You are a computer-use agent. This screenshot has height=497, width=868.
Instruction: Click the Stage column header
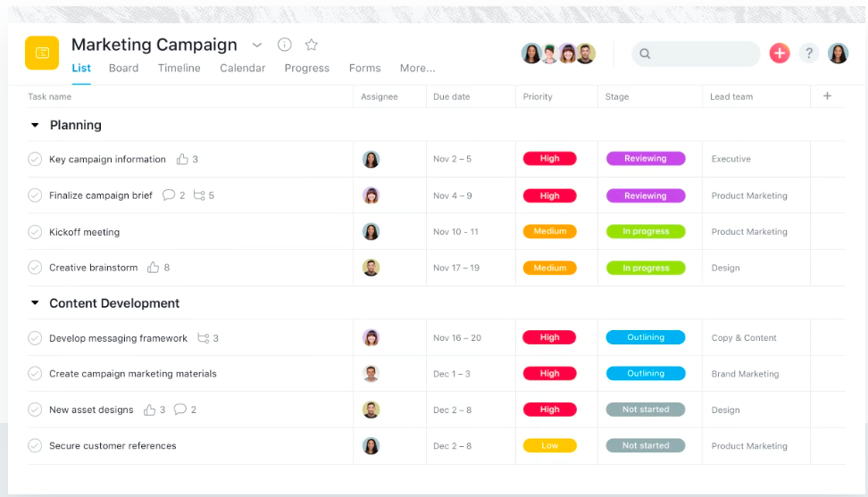coord(617,96)
